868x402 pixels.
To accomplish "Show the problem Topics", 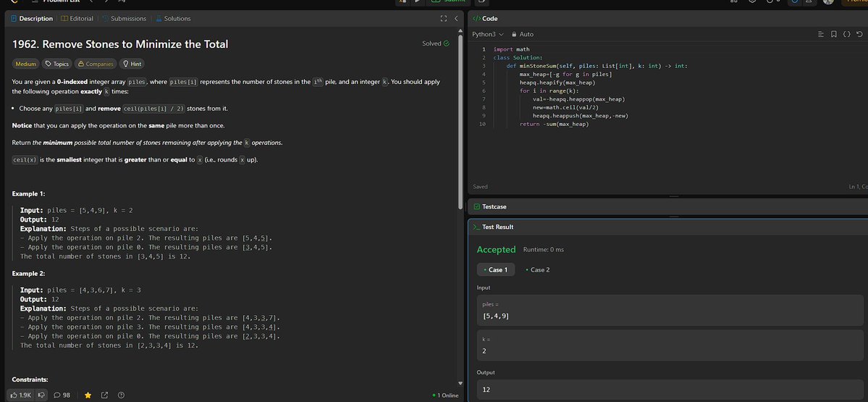I will (x=57, y=64).
